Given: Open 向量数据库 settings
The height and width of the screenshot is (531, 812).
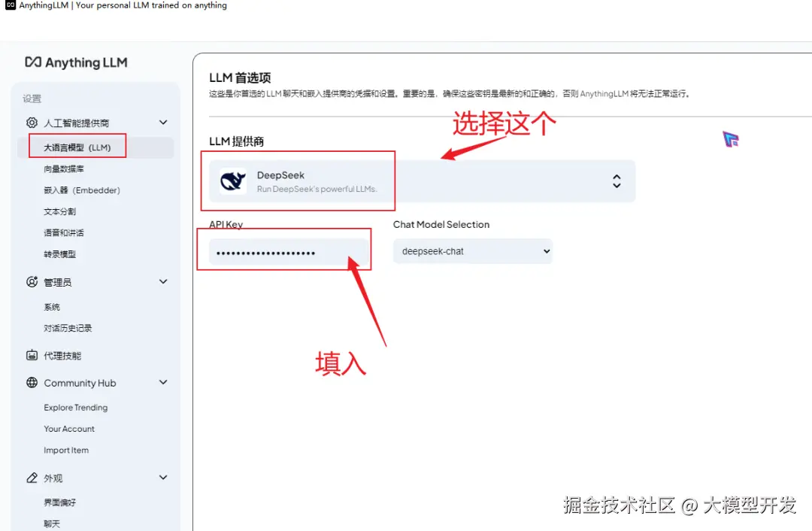Looking at the screenshot, I should [x=64, y=169].
